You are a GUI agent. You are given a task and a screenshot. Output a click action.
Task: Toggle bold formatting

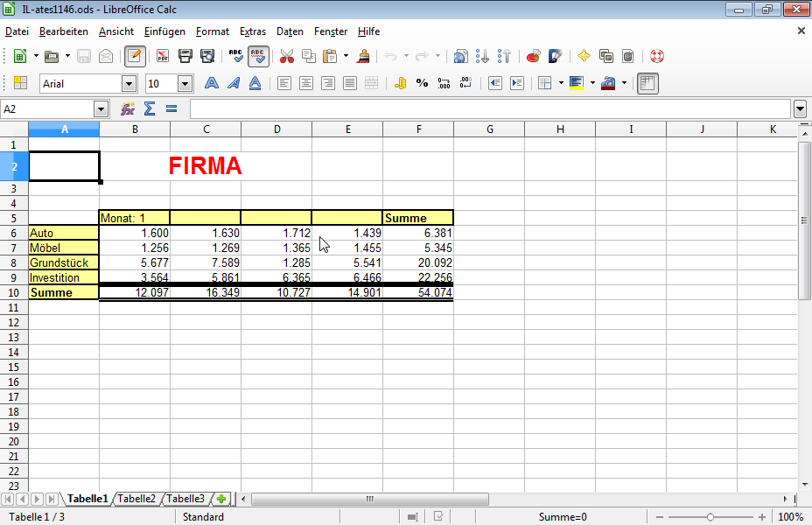(211, 83)
